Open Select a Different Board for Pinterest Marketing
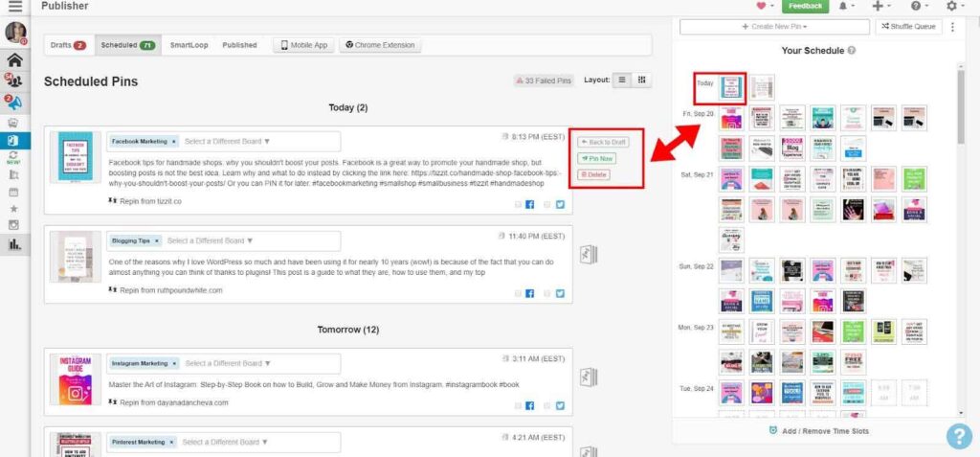Screen dimensions: 980x457 pos(225,442)
